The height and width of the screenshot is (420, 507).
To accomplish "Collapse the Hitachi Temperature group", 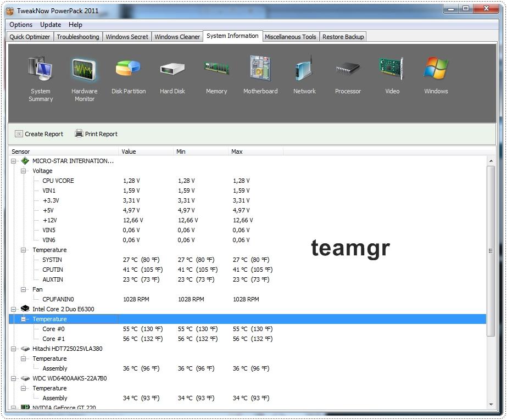I will pos(23,359).
